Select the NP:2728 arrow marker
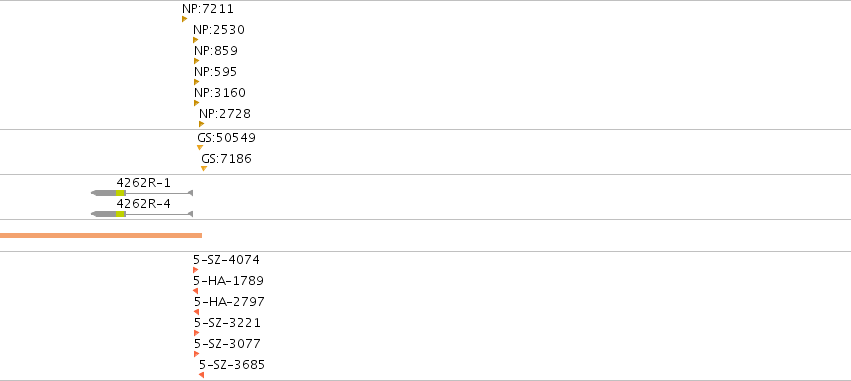This screenshot has width=851, height=381. (201, 124)
